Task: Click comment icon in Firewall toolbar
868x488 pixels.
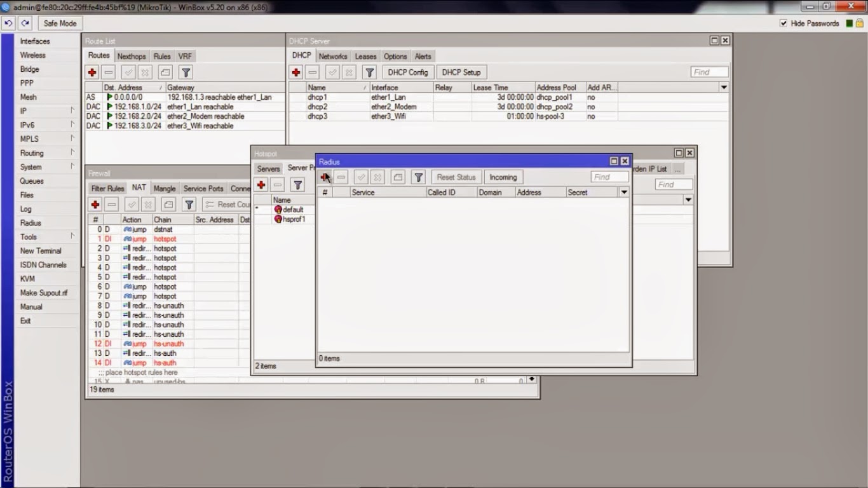Action: pyautogui.click(x=168, y=205)
